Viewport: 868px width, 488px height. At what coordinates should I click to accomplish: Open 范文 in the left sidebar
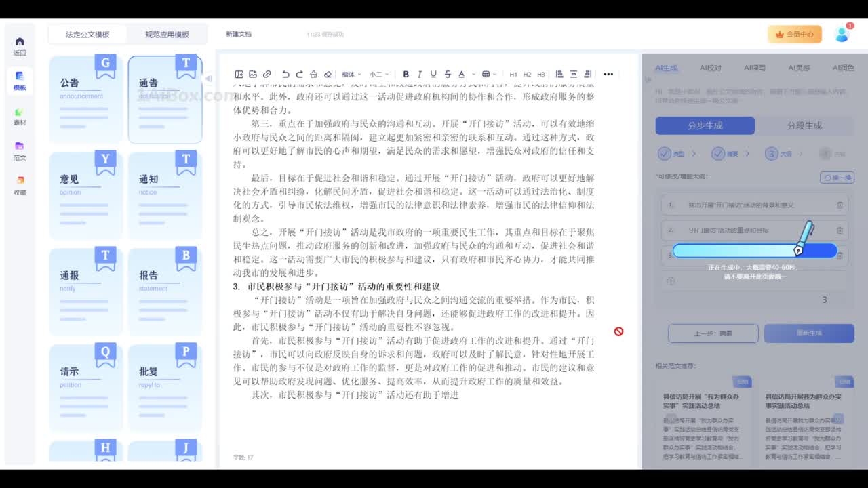point(20,151)
